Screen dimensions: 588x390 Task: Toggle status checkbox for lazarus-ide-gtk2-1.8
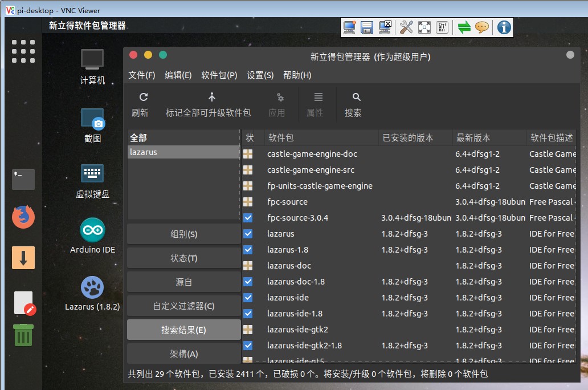click(x=248, y=346)
